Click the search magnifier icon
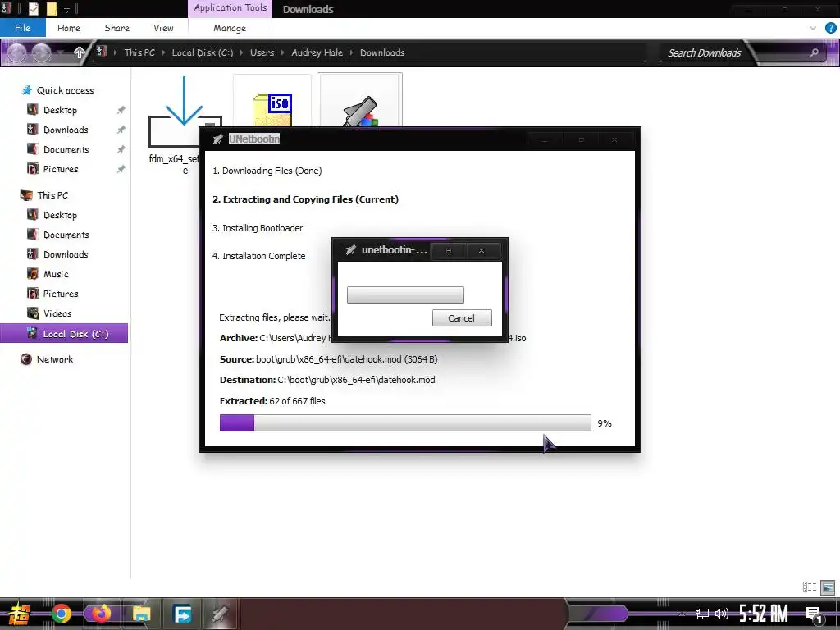Image resolution: width=840 pixels, height=630 pixels. click(814, 52)
